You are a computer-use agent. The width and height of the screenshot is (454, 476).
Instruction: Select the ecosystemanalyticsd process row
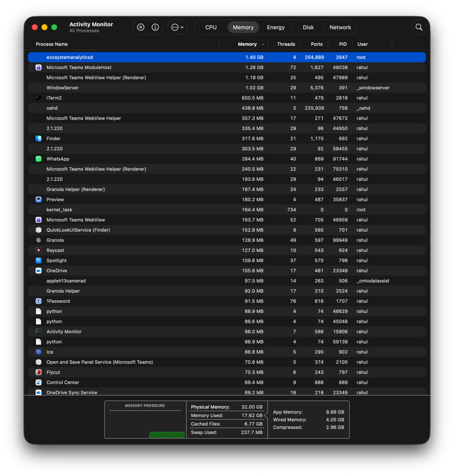227,57
